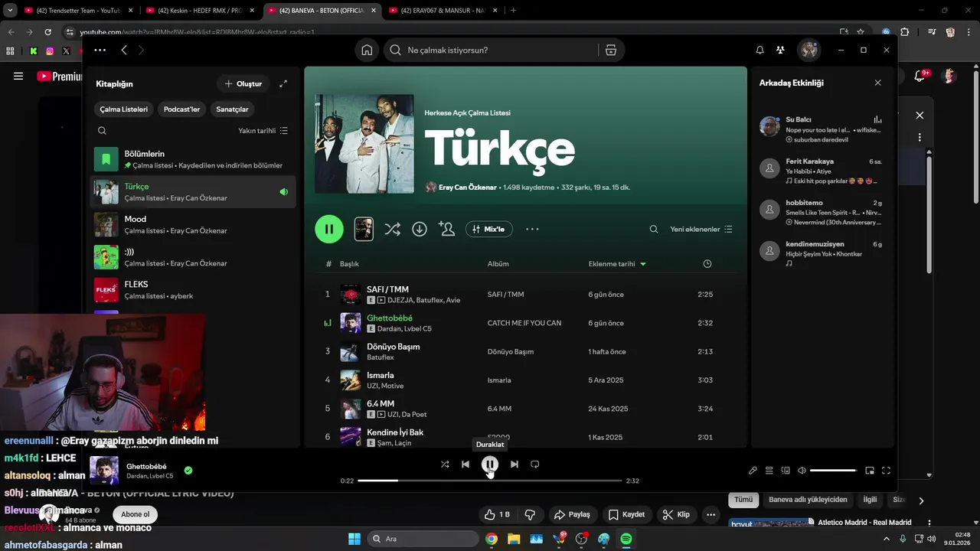Open Spotify notifications bell
The image size is (980, 551).
759,50
